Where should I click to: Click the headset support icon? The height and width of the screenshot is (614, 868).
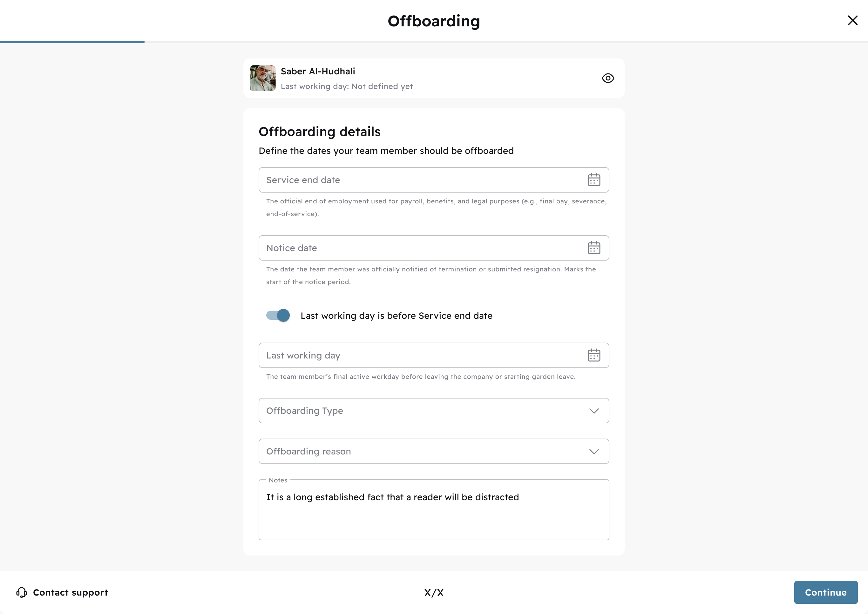pos(22,592)
